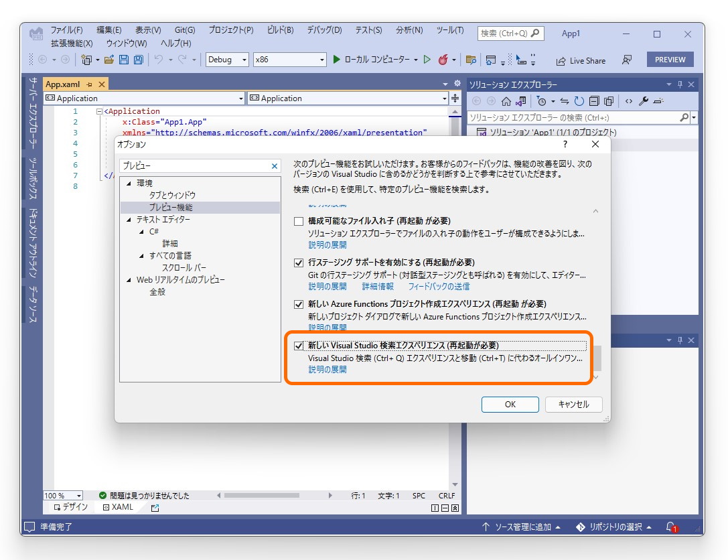The height and width of the screenshot is (560, 728).
Task: Click OK in the Options dialog
Action: coord(510,405)
